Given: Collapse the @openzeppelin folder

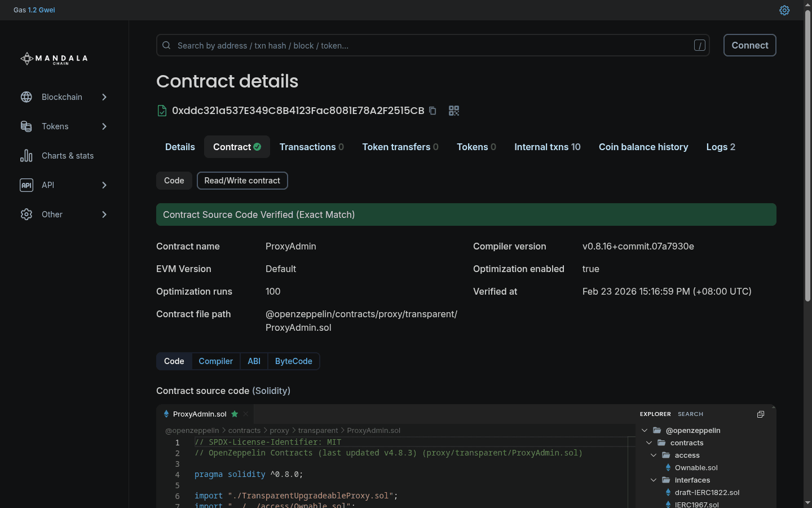Looking at the screenshot, I should pos(645,430).
